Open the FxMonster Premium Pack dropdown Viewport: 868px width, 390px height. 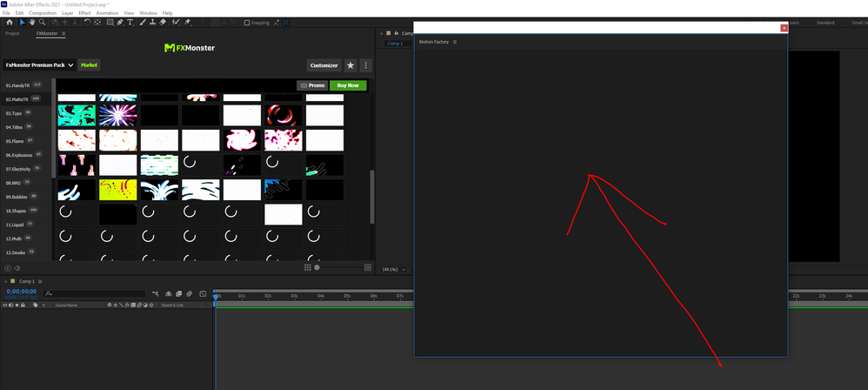[x=39, y=65]
